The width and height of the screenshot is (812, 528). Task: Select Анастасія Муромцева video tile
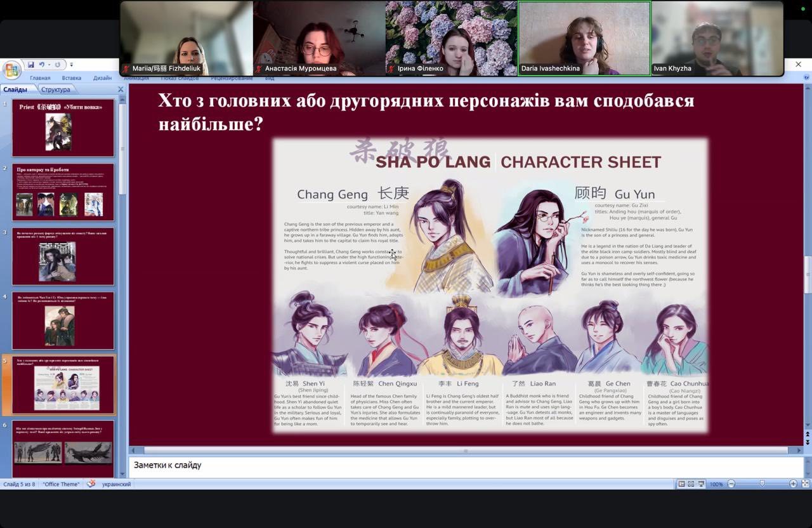[x=319, y=38]
